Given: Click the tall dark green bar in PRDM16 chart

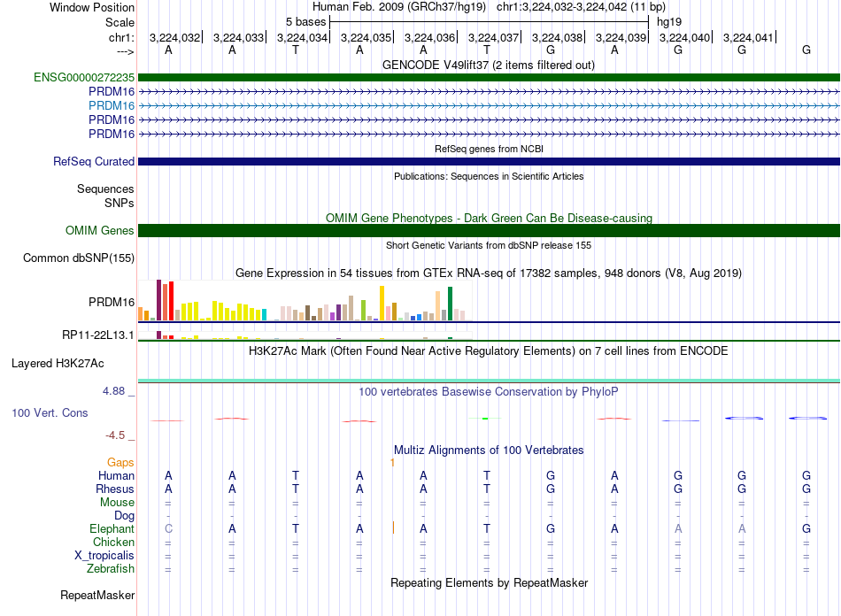Looking at the screenshot, I should tap(450, 304).
